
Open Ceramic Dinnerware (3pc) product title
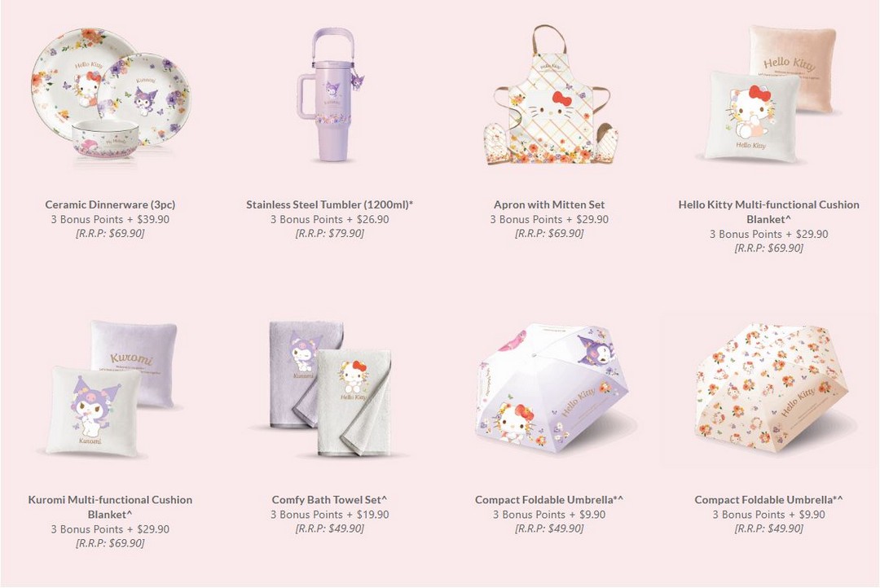coord(110,204)
